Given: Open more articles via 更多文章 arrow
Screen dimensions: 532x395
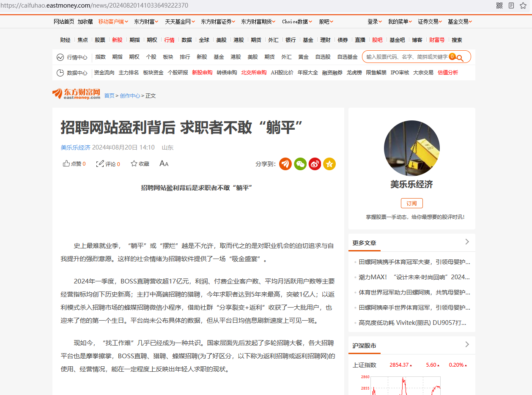Looking at the screenshot, I should (x=467, y=242).
